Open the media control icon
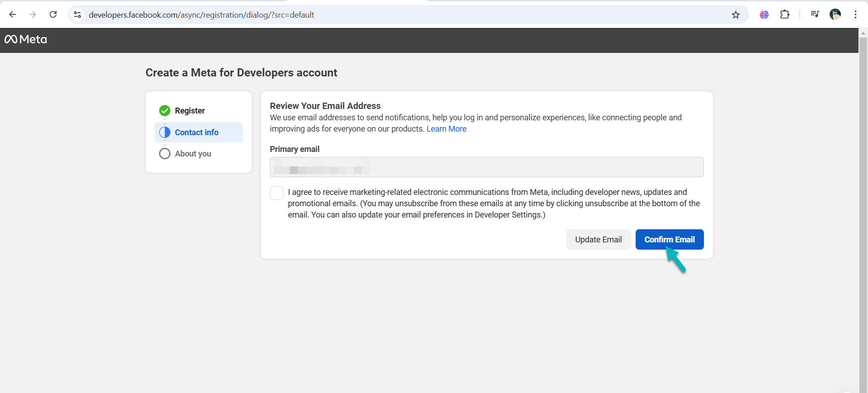Screen dimensions: 868x393 pyautogui.click(x=815, y=14)
